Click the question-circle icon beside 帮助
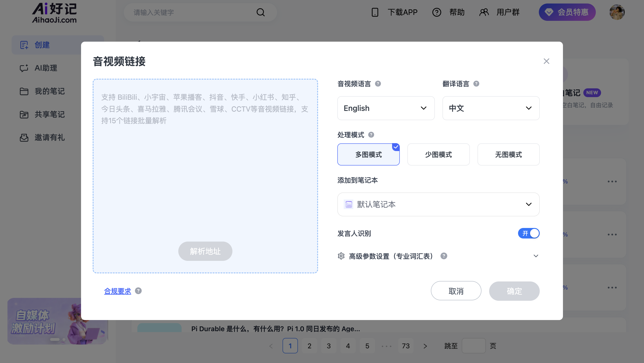The width and height of the screenshot is (644, 363). [x=437, y=12]
